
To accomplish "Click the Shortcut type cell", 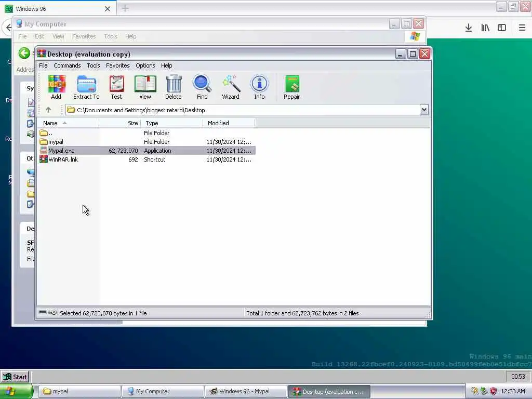I will tap(155, 159).
